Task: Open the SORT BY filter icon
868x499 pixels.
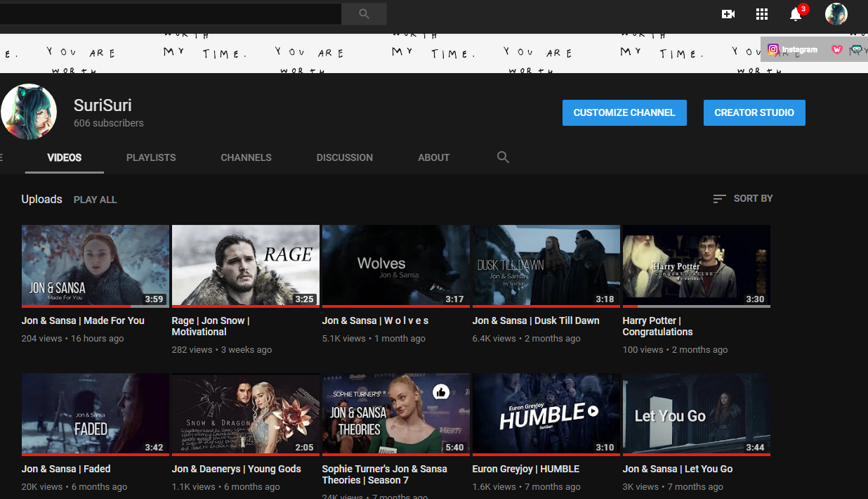Action: pyautogui.click(x=718, y=198)
